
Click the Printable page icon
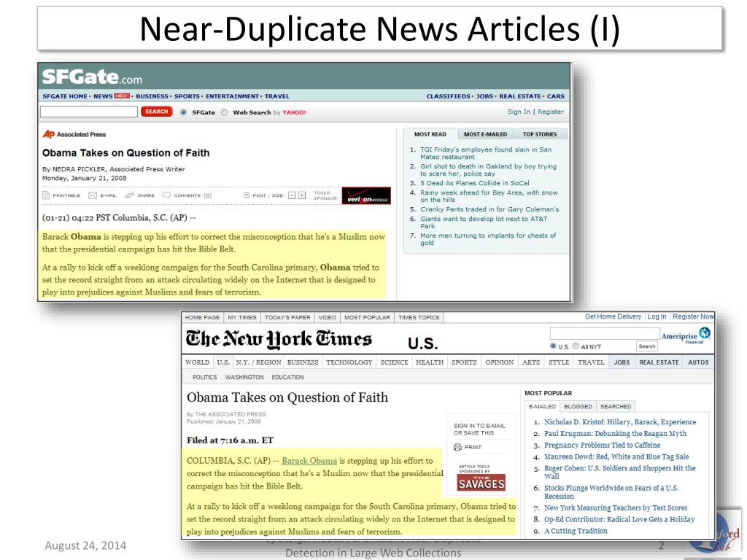pos(46,195)
